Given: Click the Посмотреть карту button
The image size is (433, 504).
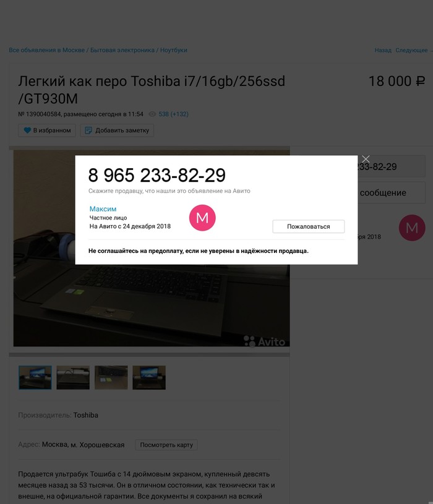Looking at the screenshot, I should (166, 445).
